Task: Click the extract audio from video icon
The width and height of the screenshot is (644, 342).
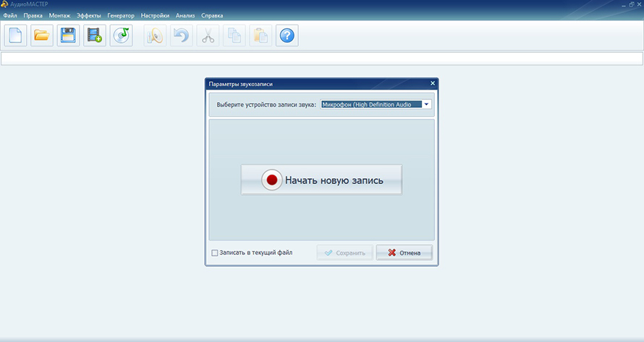Action: point(95,36)
